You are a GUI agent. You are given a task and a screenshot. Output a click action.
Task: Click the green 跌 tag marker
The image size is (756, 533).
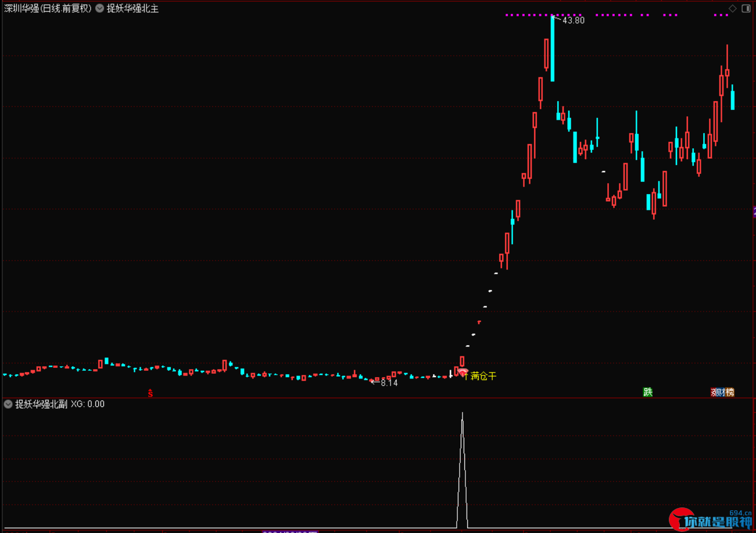point(648,392)
